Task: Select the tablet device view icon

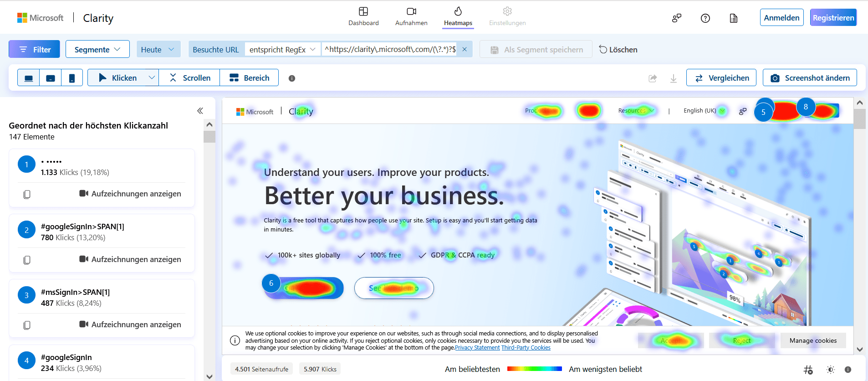Action: coord(51,78)
